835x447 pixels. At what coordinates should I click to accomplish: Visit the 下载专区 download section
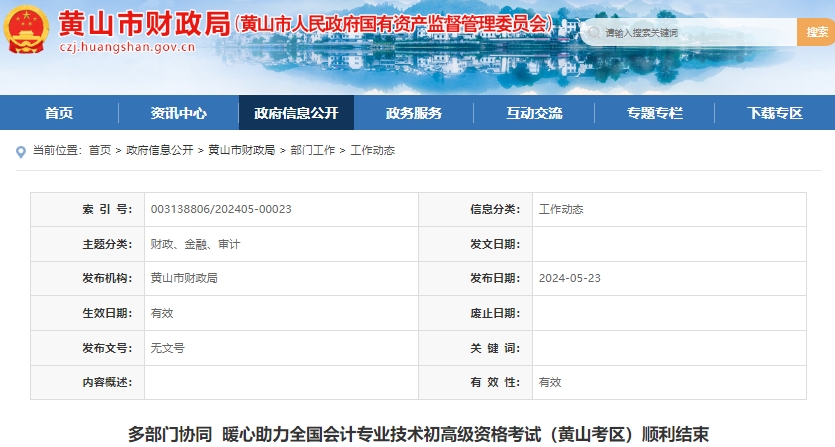pyautogui.click(x=775, y=113)
